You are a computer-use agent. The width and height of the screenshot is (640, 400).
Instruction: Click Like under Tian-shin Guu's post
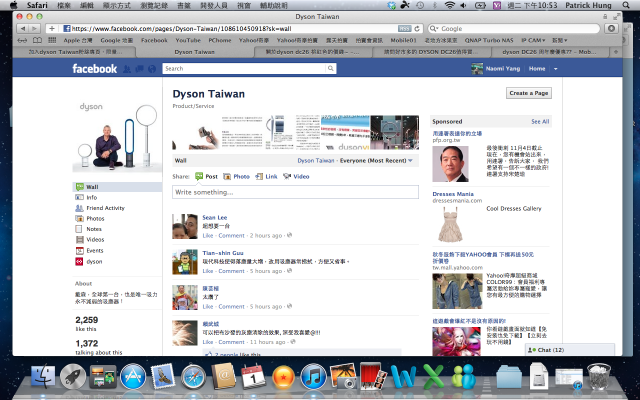coord(208,271)
